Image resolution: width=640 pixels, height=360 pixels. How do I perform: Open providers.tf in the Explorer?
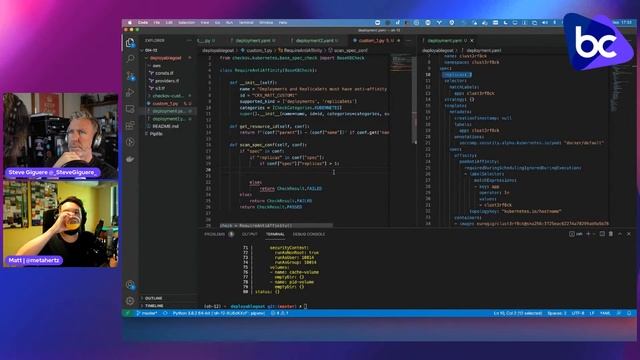(x=168, y=81)
